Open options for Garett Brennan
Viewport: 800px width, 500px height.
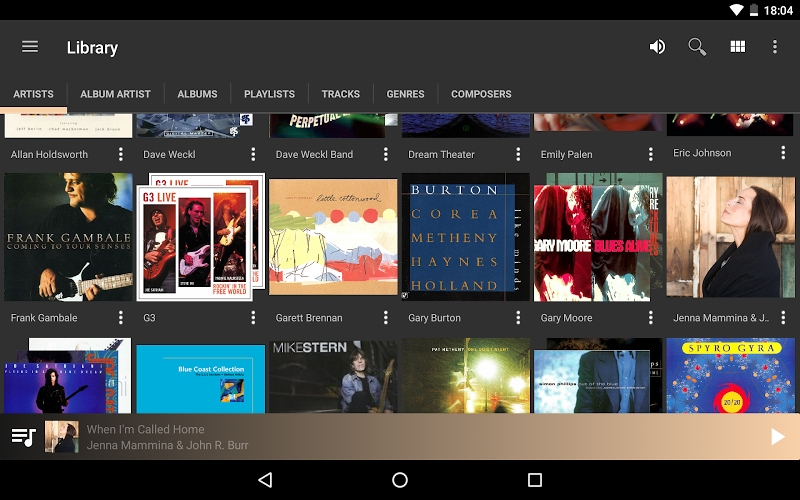[386, 318]
